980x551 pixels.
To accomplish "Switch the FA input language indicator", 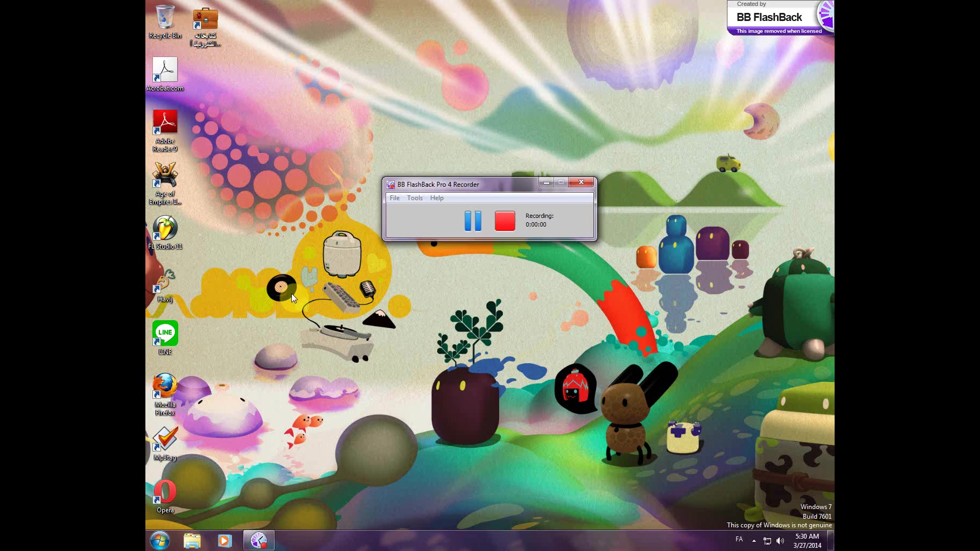I will 739,539.
